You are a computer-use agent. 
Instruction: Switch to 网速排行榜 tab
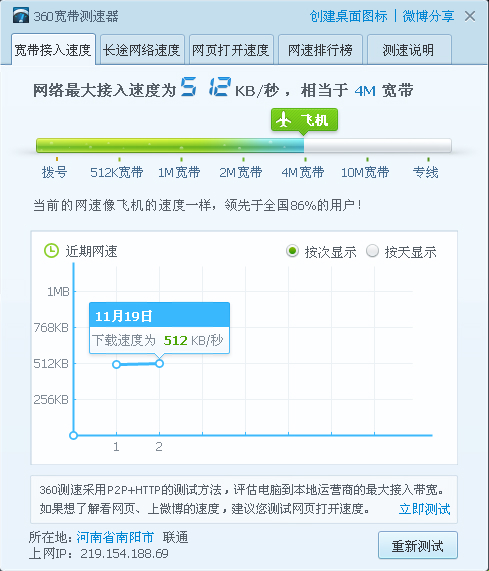coord(320,50)
